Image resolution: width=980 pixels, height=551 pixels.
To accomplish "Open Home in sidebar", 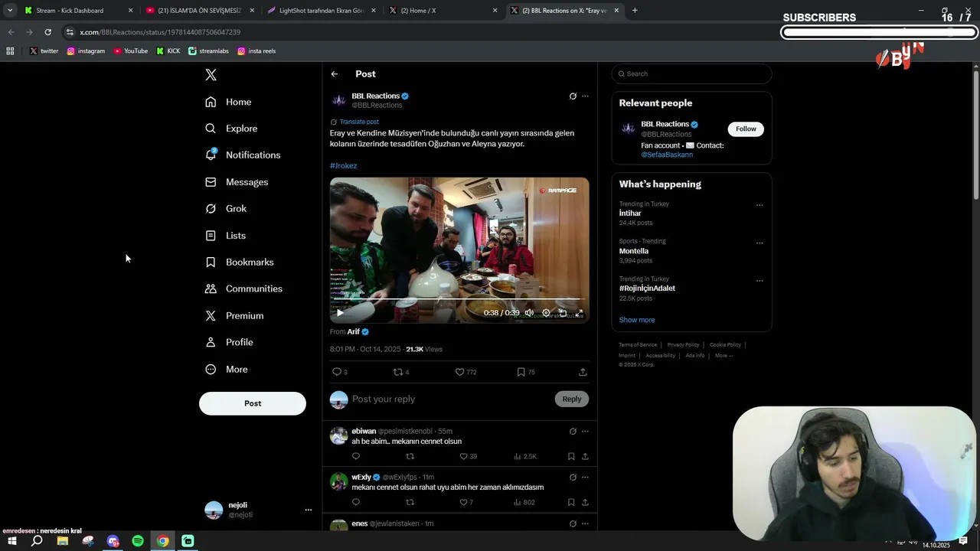I will point(228,102).
